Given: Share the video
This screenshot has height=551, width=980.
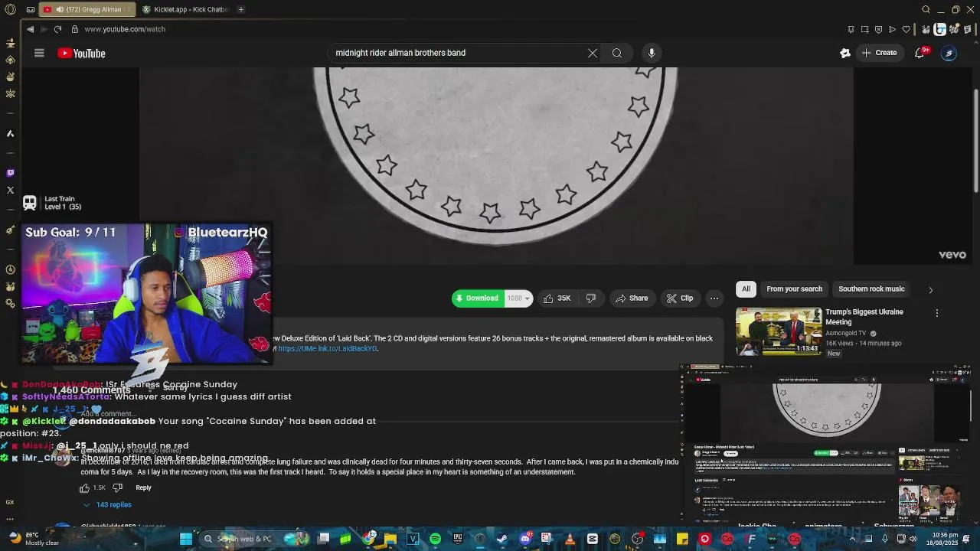Looking at the screenshot, I should click(x=632, y=298).
